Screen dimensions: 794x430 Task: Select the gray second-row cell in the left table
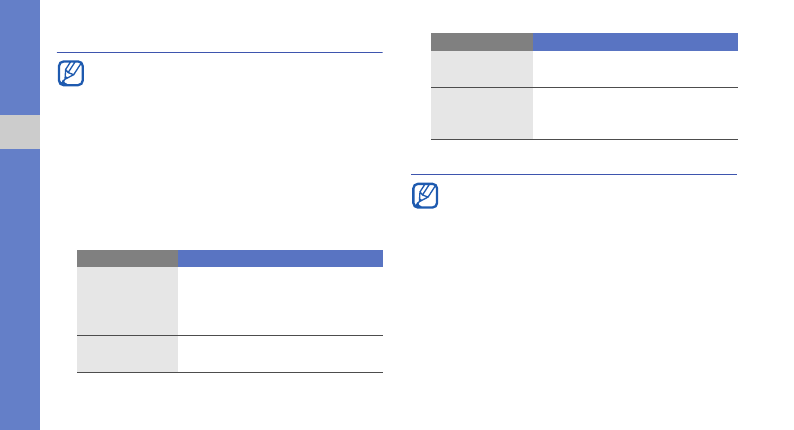127,354
